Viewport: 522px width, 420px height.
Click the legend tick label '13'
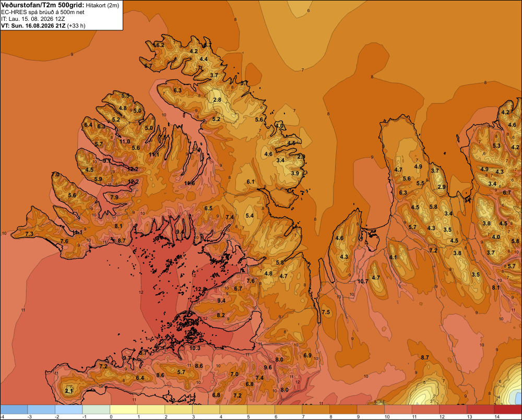[469, 417]
